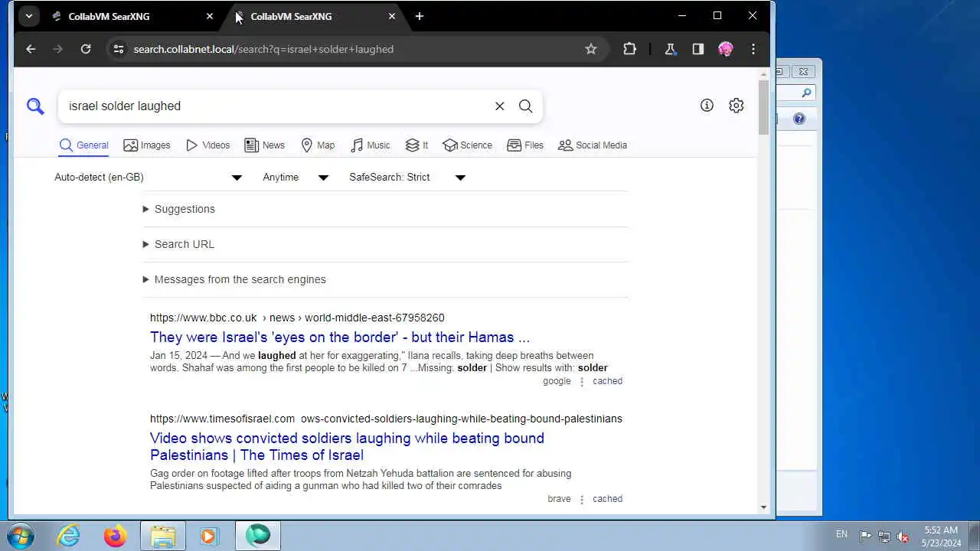Screen dimensions: 980x551
Task: Click the EN language indicator in tray
Action: 841,534
